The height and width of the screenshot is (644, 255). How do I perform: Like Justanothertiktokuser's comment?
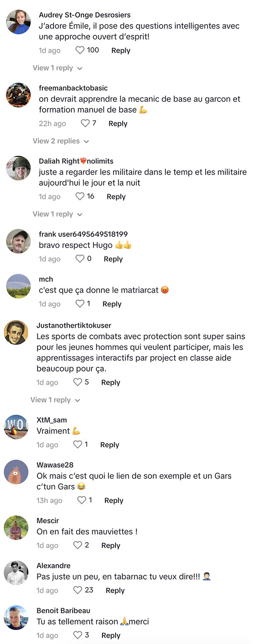(x=78, y=382)
